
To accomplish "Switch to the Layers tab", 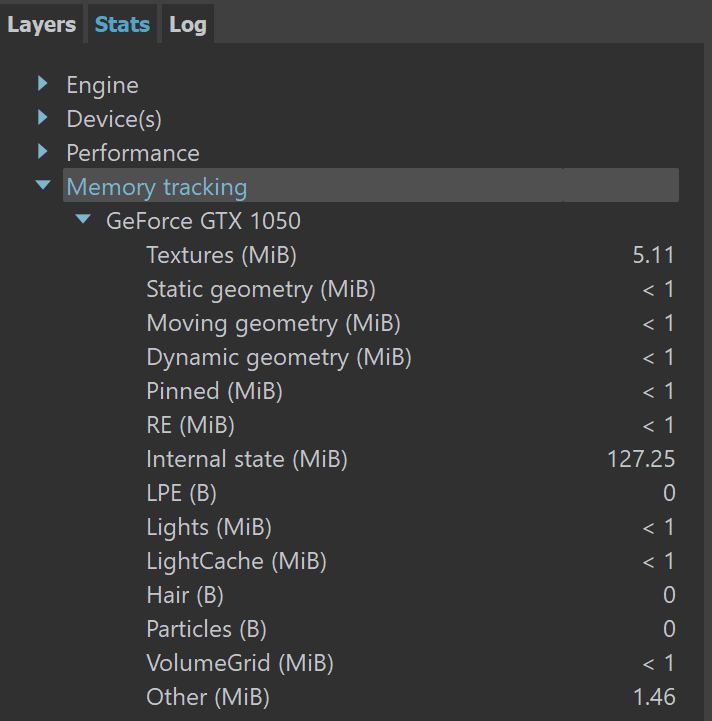I will click(x=41, y=24).
